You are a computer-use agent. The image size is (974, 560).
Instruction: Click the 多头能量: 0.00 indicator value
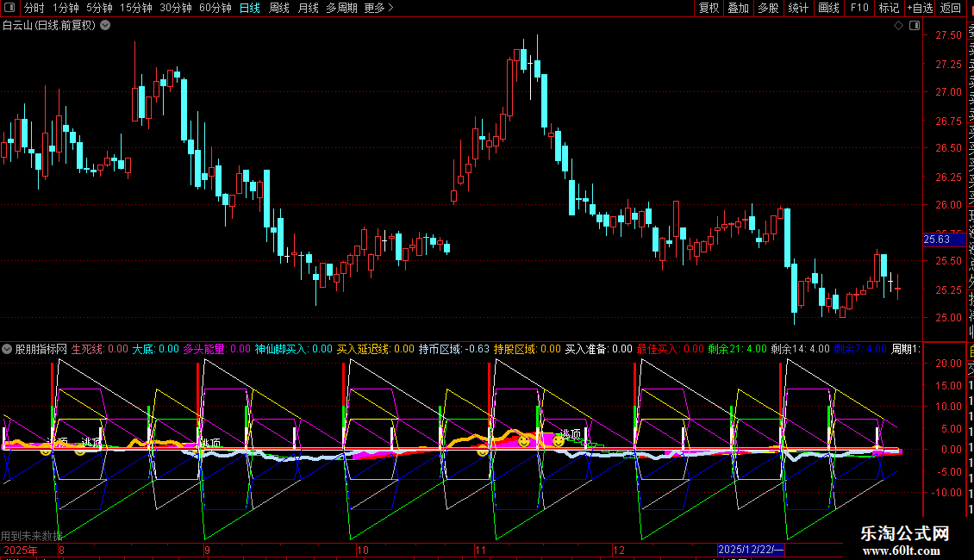217,350
